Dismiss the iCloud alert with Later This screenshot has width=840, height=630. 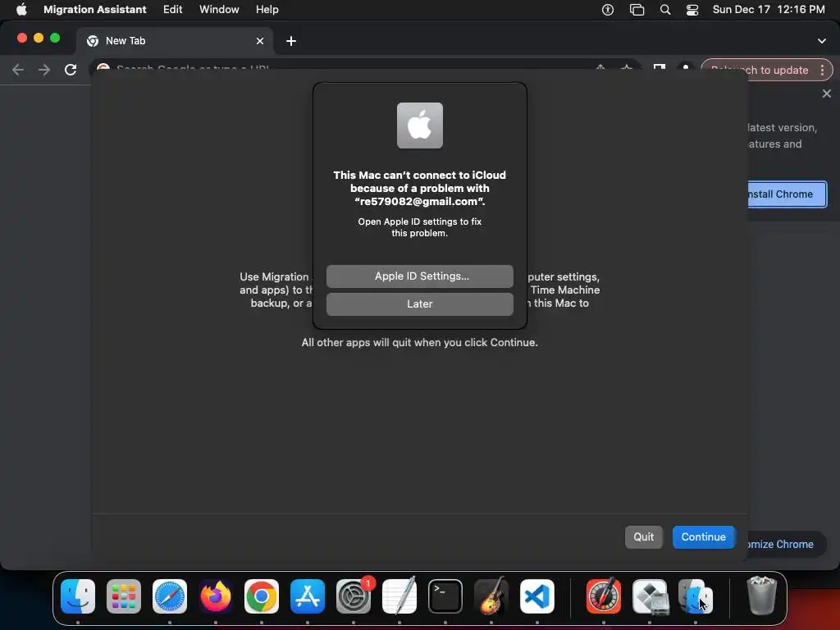coord(419,304)
